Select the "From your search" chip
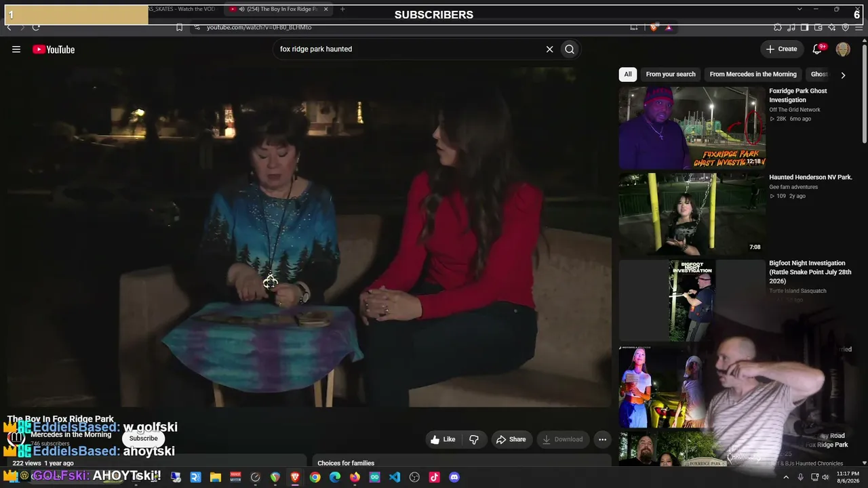 tap(671, 75)
